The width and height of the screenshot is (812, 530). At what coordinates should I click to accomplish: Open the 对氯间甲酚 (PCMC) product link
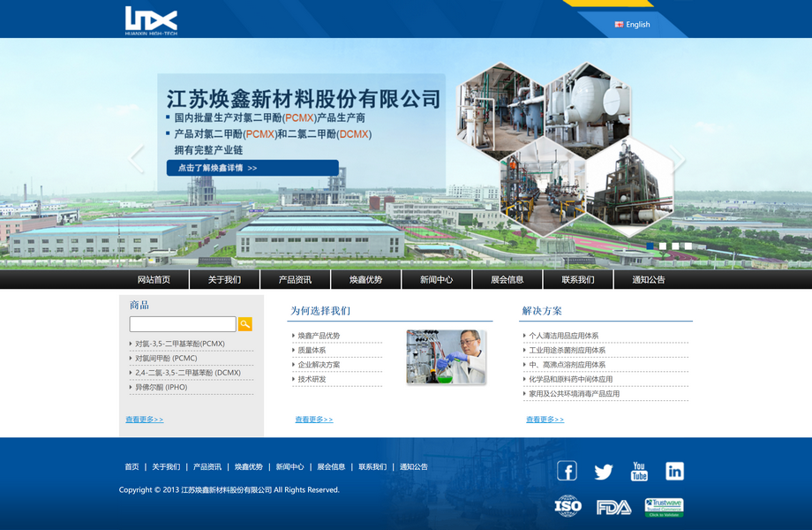point(166,359)
